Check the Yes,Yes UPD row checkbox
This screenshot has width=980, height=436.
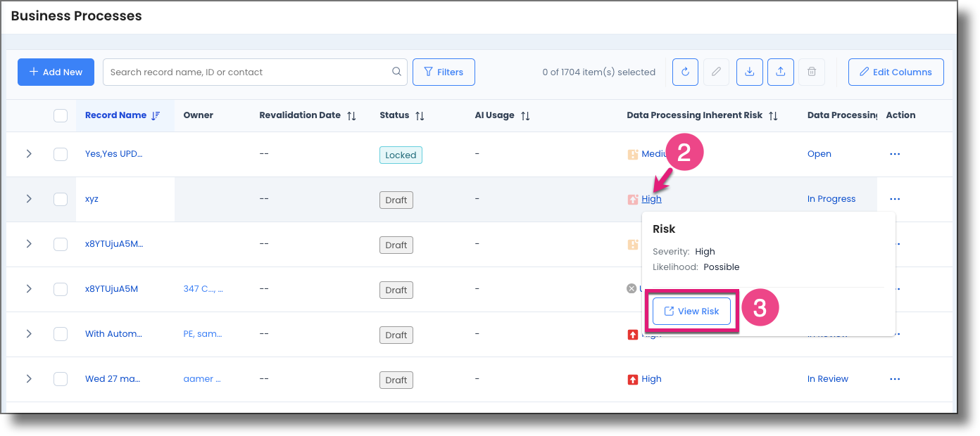tap(61, 154)
